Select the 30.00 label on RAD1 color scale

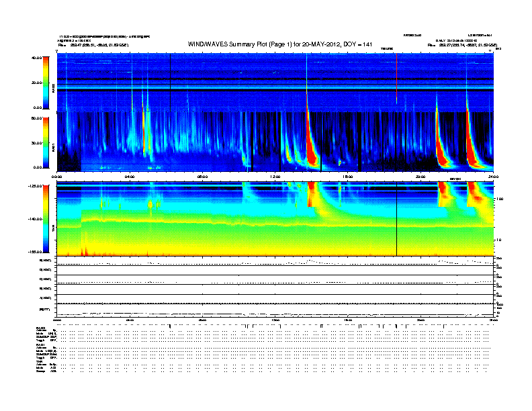36,143
